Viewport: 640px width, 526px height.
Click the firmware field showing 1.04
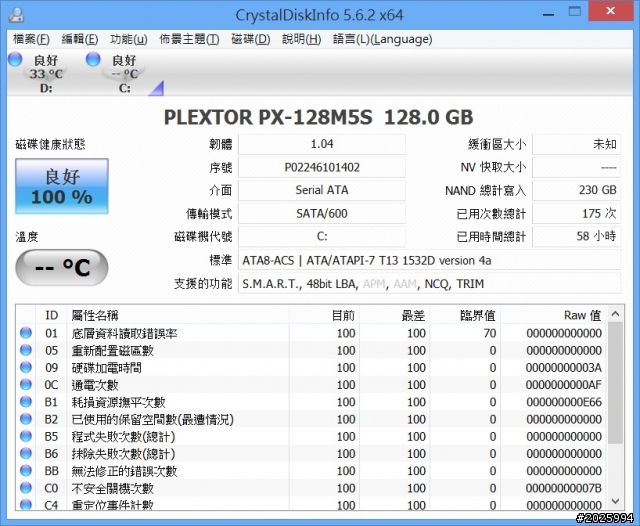tap(322, 144)
